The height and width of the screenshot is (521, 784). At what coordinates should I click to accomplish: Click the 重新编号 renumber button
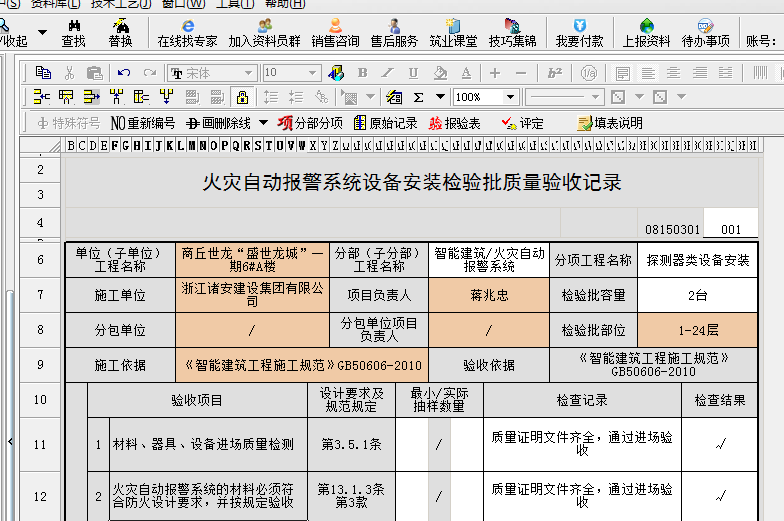(x=143, y=123)
